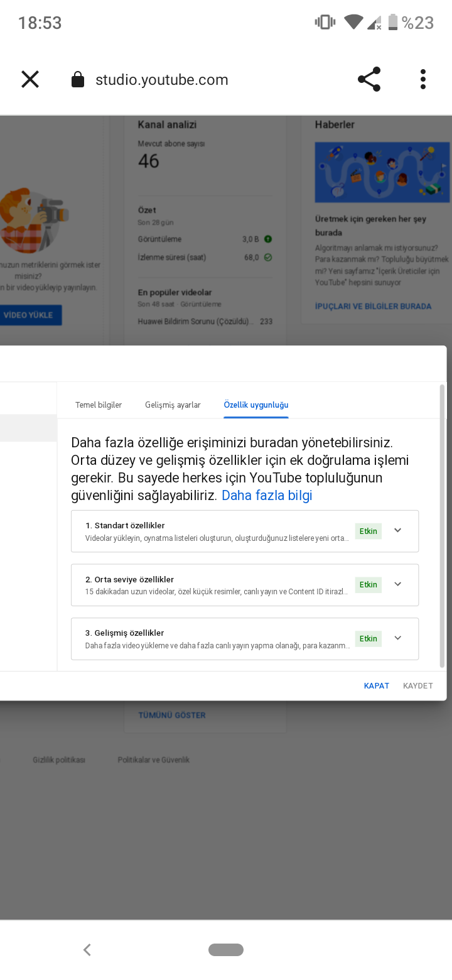Click the İzlenme süresi green check icon
Viewport: 452px width, 980px height.
click(x=268, y=257)
